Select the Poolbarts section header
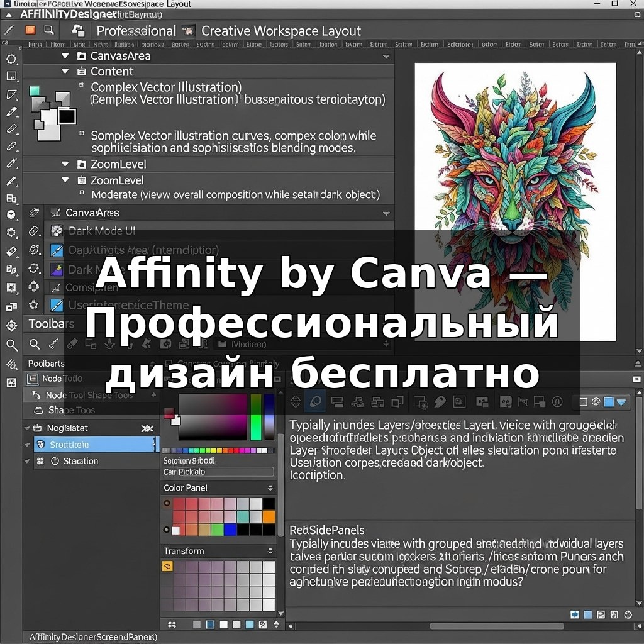Screen dimensions: 644x644 pyautogui.click(x=46, y=364)
